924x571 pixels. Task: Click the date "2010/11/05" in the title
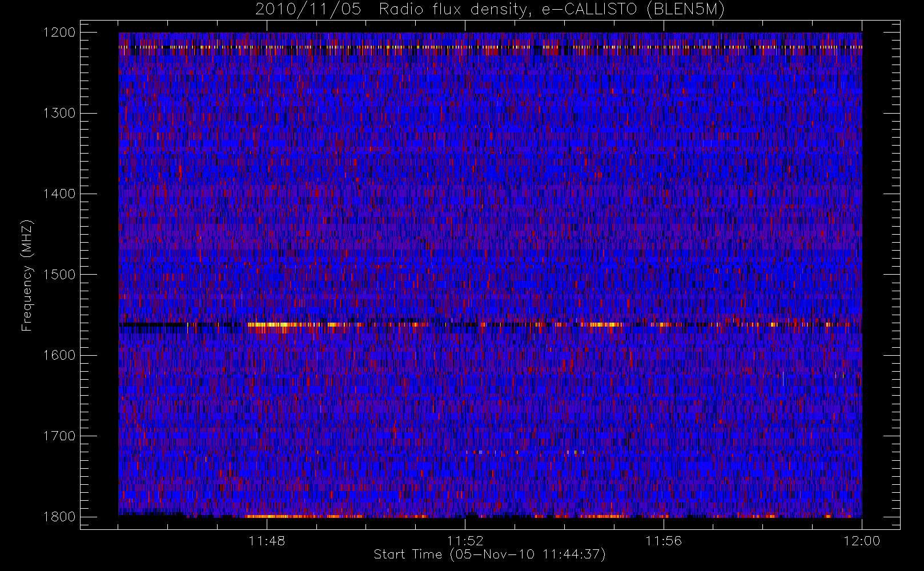click(308, 10)
